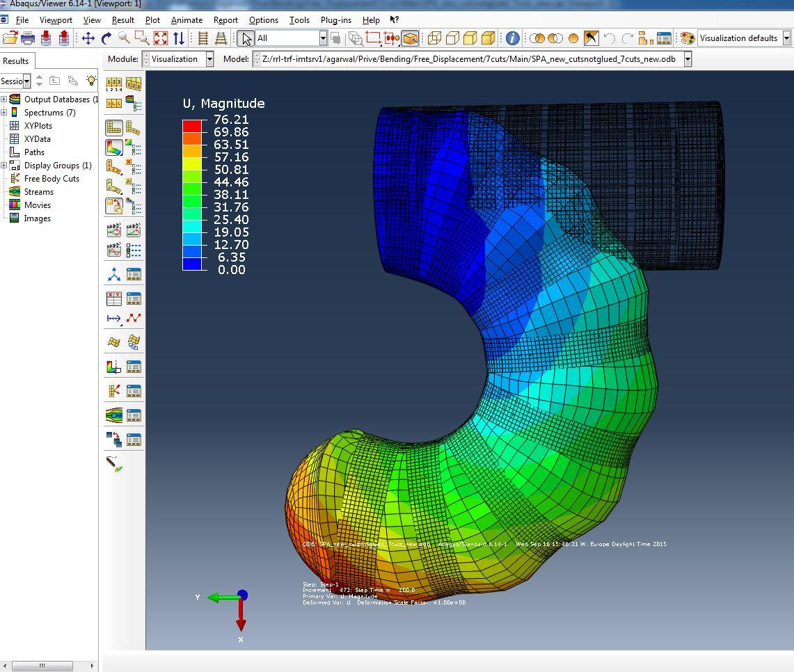
Task: Click the Auto-fit view icon
Action: [x=161, y=38]
